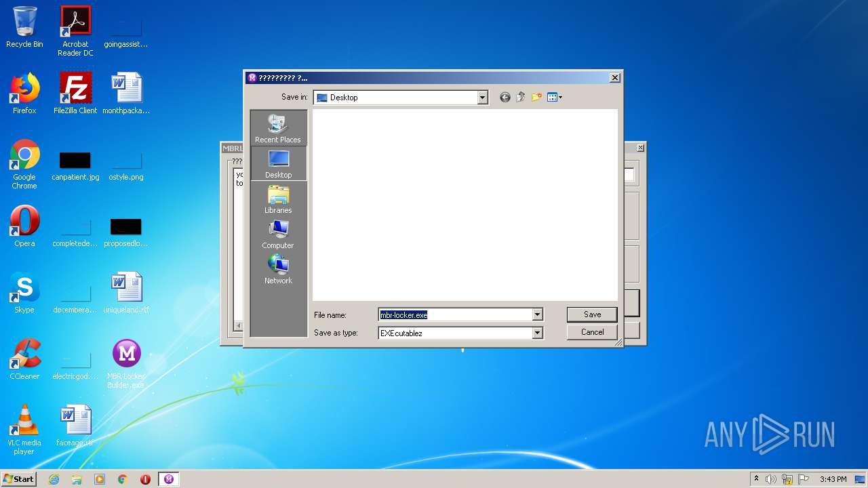Select uniqueland.rtf document icon
The image size is (868, 488).
(x=126, y=293)
